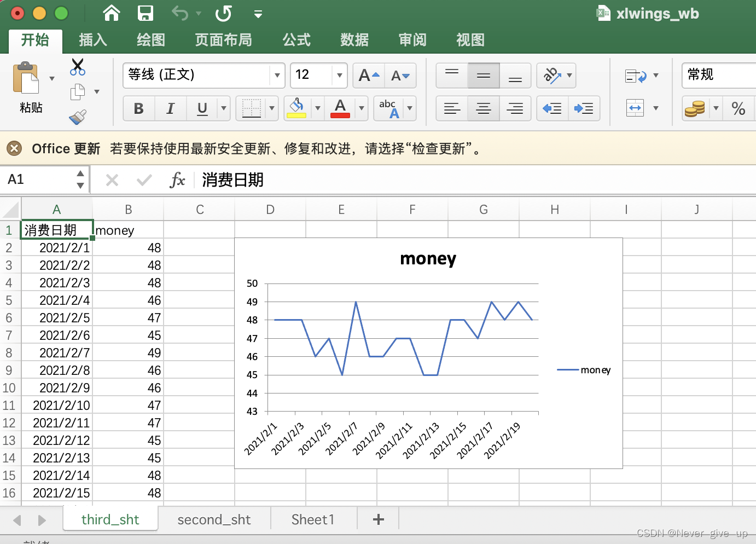The width and height of the screenshot is (756, 544).
Task: Align text right
Action: point(515,108)
